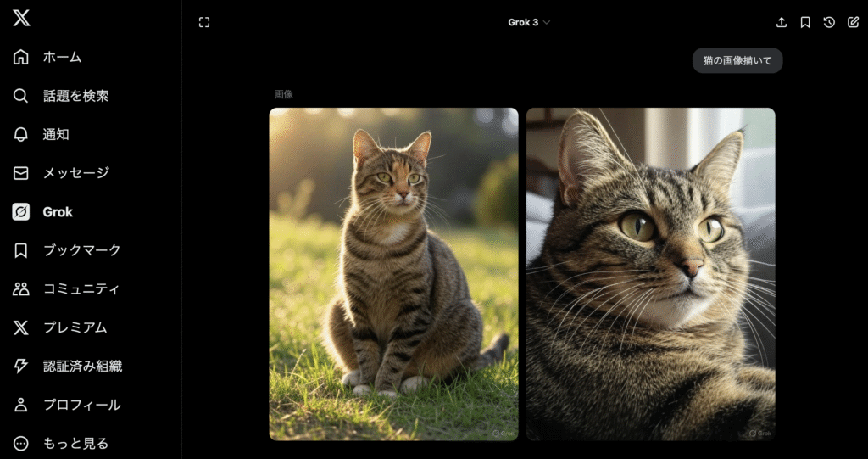Click the 画像 label text
868x459 pixels.
pyautogui.click(x=283, y=94)
